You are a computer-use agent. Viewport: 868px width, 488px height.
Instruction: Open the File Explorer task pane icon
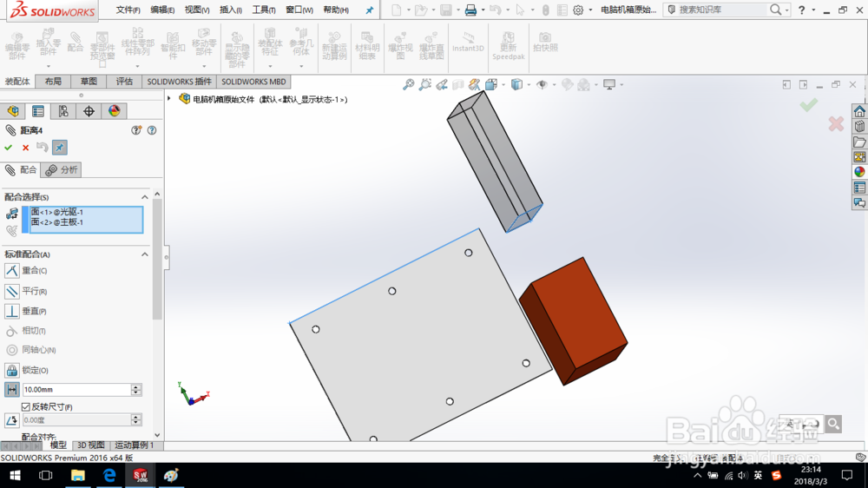(x=859, y=142)
